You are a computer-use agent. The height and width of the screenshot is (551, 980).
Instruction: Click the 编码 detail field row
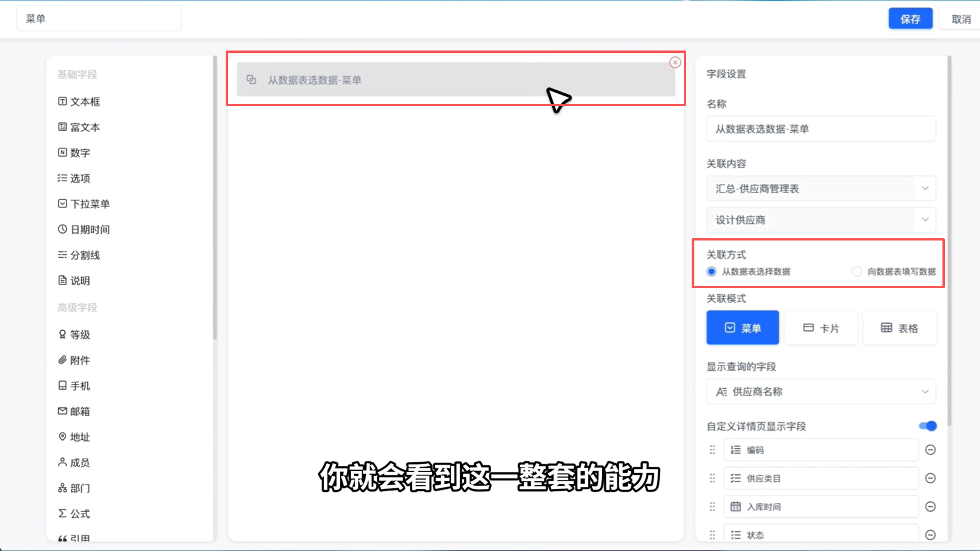(x=821, y=450)
